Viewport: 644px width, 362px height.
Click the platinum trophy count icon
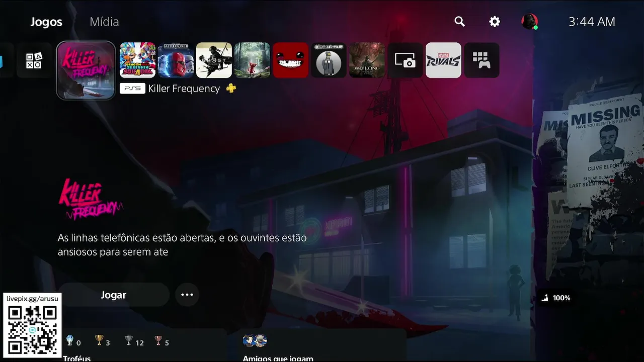pos(69,341)
